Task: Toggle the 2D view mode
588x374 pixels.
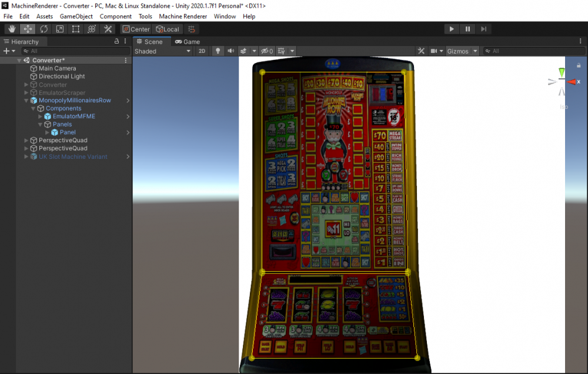Action: (x=202, y=51)
